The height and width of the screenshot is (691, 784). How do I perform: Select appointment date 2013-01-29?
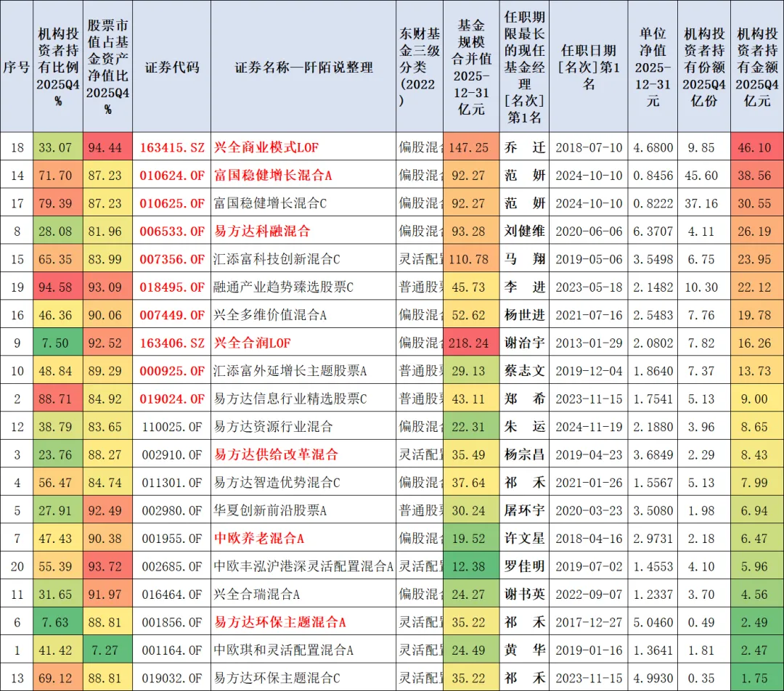coord(589,343)
